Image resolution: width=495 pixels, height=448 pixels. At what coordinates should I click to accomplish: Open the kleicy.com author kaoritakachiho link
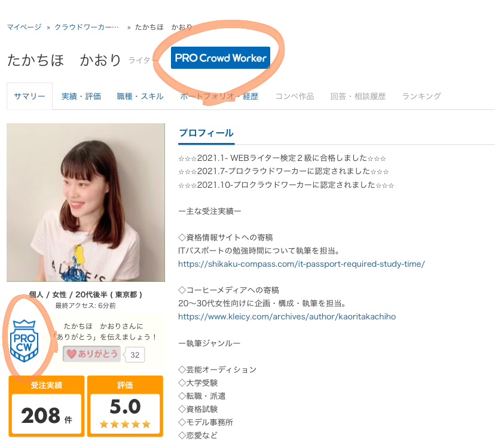[287, 316]
